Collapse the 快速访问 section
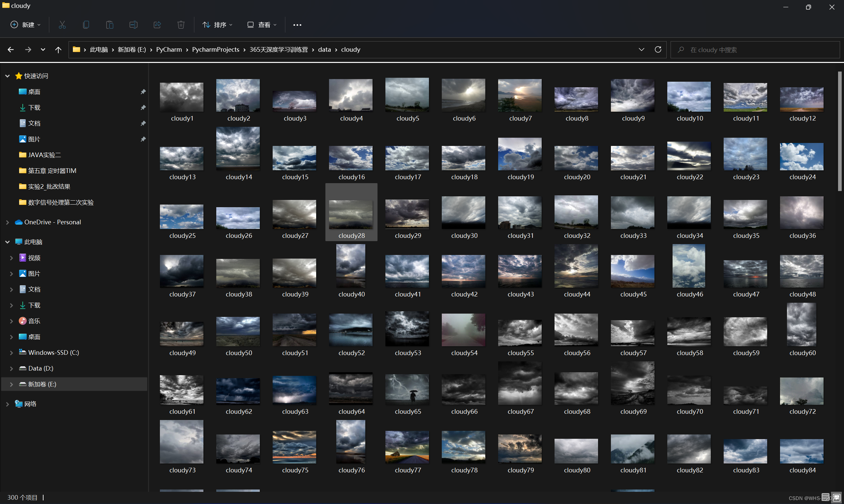Image resolution: width=844 pixels, height=504 pixels. [8, 76]
